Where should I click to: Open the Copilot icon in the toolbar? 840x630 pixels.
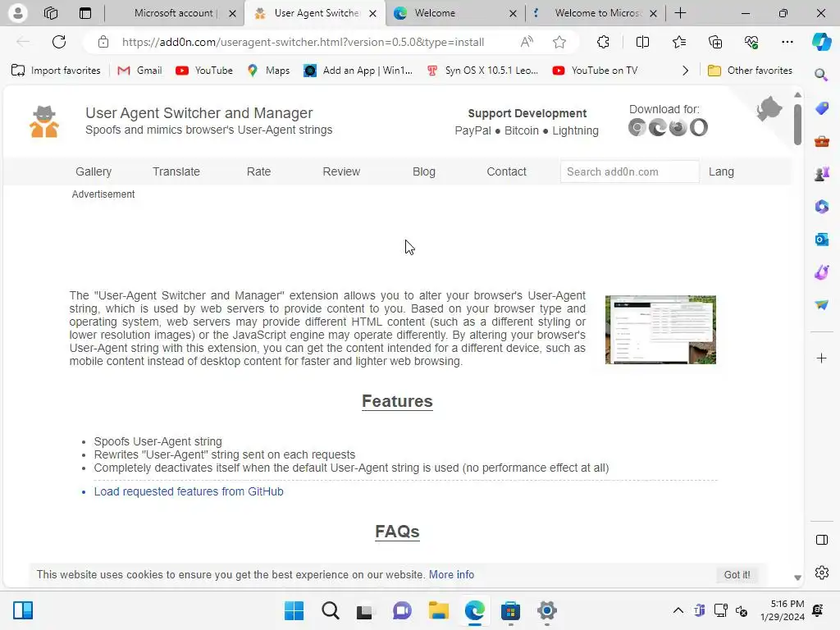[821, 42]
